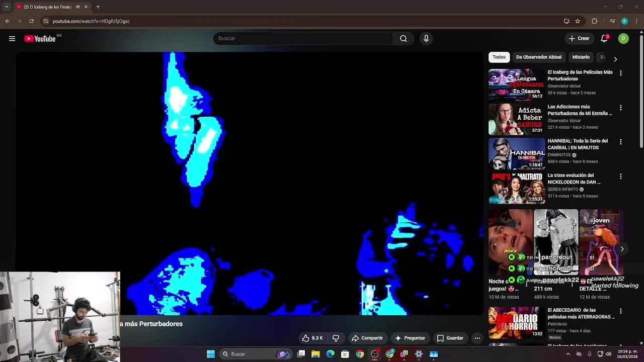Open Chrome three-dot menu
The width and height of the screenshot is (644, 362).
(x=636, y=21)
